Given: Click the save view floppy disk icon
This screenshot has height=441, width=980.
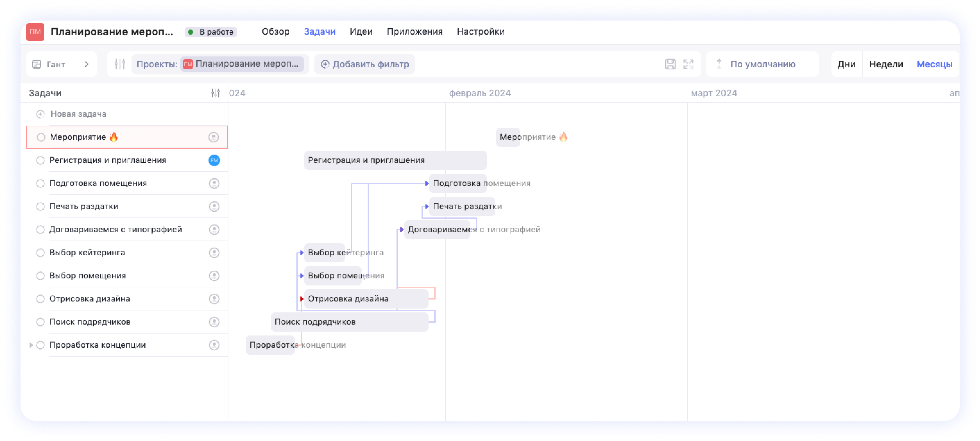Looking at the screenshot, I should [x=670, y=64].
